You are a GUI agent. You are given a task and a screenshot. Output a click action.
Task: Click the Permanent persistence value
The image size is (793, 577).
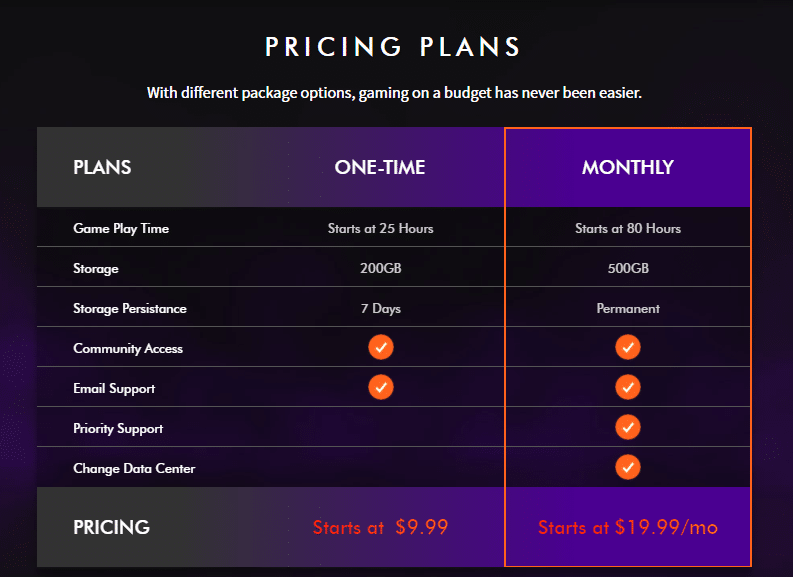pyautogui.click(x=628, y=308)
